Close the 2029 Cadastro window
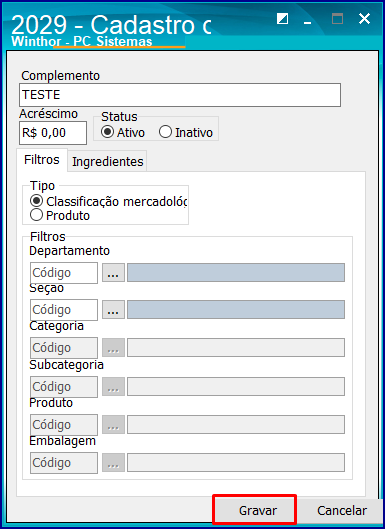The height and width of the screenshot is (529, 385). click(x=365, y=19)
